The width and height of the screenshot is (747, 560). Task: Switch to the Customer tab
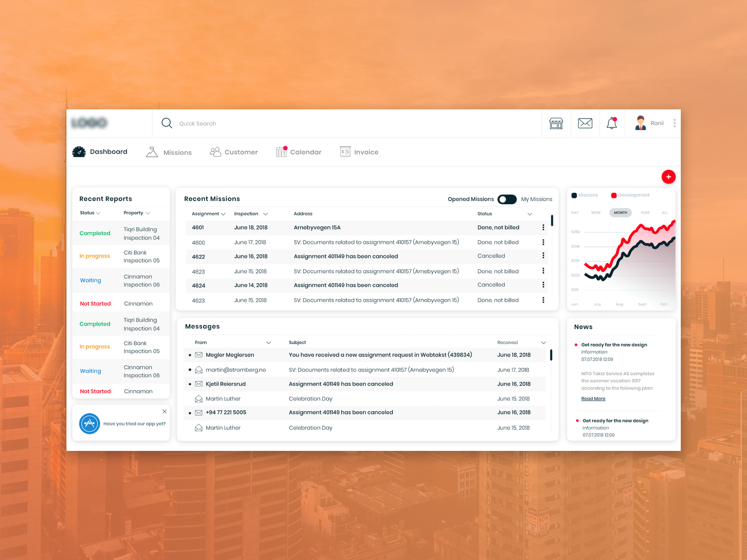click(x=241, y=152)
